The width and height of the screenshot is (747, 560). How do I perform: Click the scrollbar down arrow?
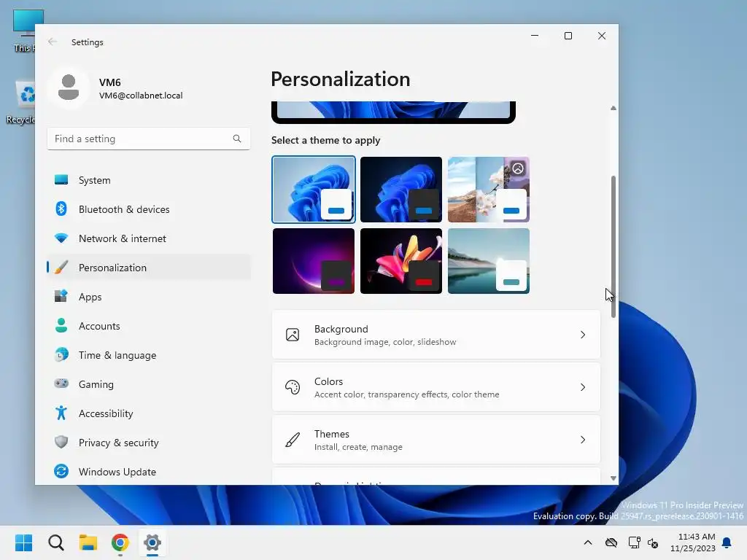pyautogui.click(x=613, y=478)
